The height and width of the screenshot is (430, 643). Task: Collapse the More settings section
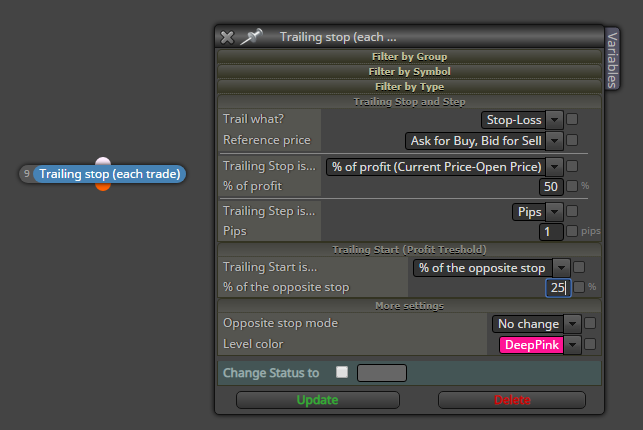[409, 306]
